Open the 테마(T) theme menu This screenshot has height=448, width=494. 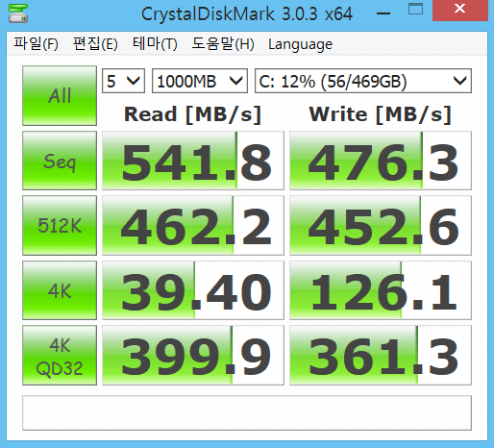155,44
